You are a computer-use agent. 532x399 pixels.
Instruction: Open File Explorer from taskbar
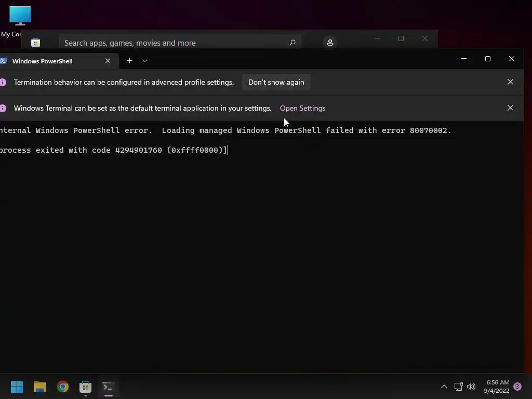pyautogui.click(x=39, y=387)
